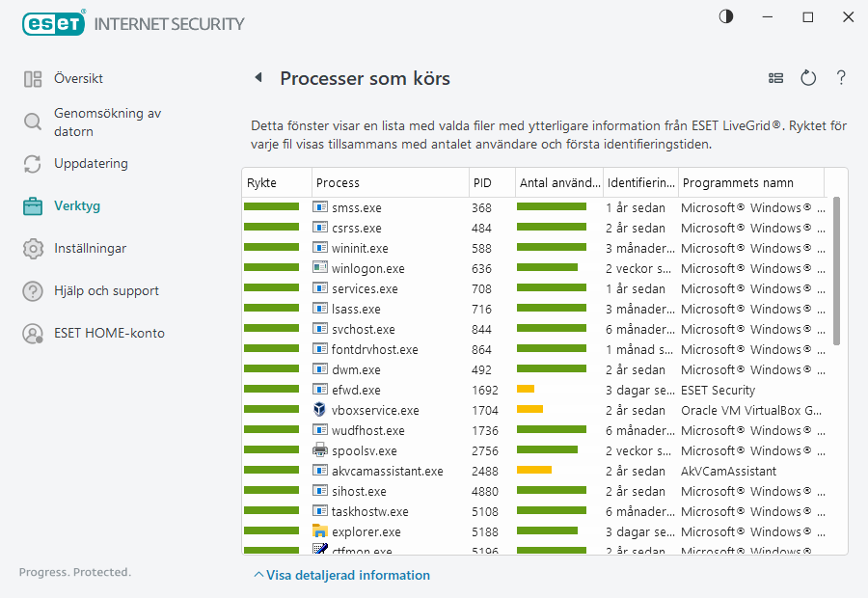This screenshot has height=598, width=868.
Task: Click the explorer.exe folder icon
Action: click(320, 531)
